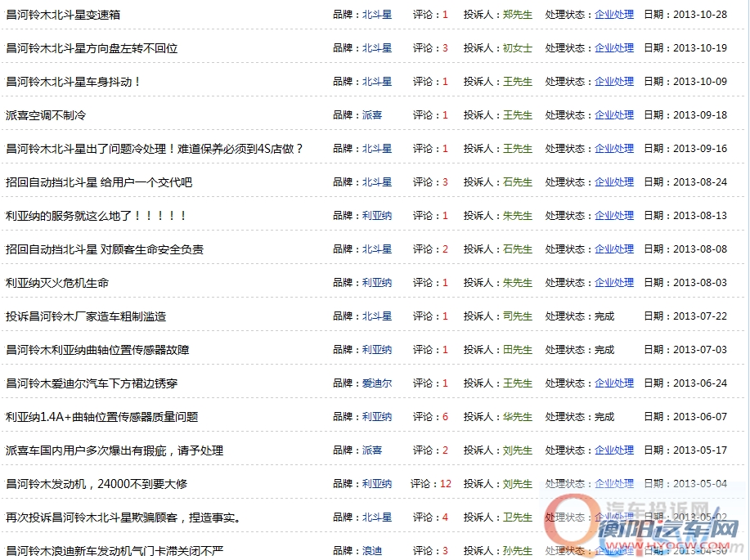Click comment count 4 in 欺骗顾客 row
Image resolution: width=750 pixels, height=560 pixels.
[445, 517]
